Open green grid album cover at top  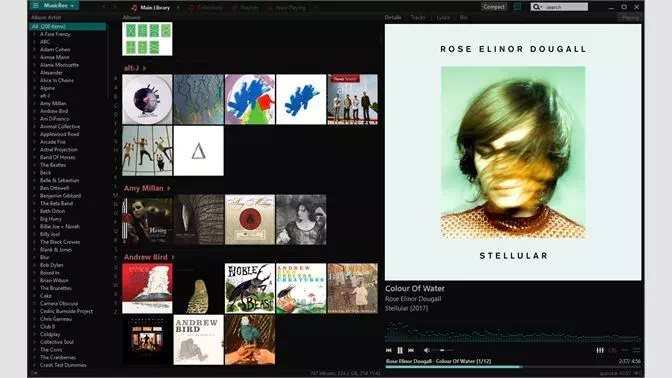pos(147,39)
